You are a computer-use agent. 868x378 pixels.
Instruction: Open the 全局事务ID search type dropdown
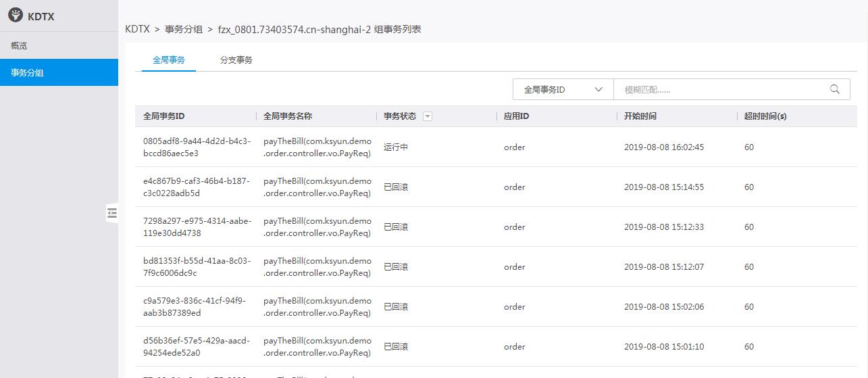coord(563,89)
